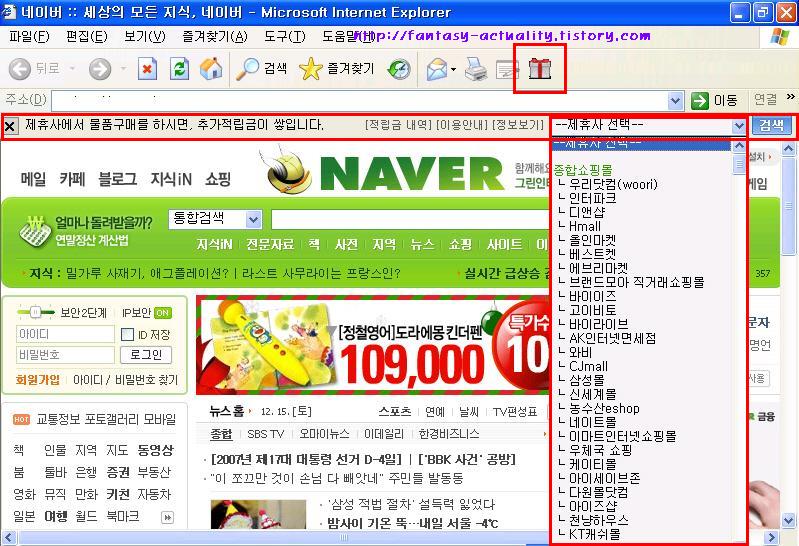Open 즐겨찾기 star favorites button

click(x=337, y=69)
